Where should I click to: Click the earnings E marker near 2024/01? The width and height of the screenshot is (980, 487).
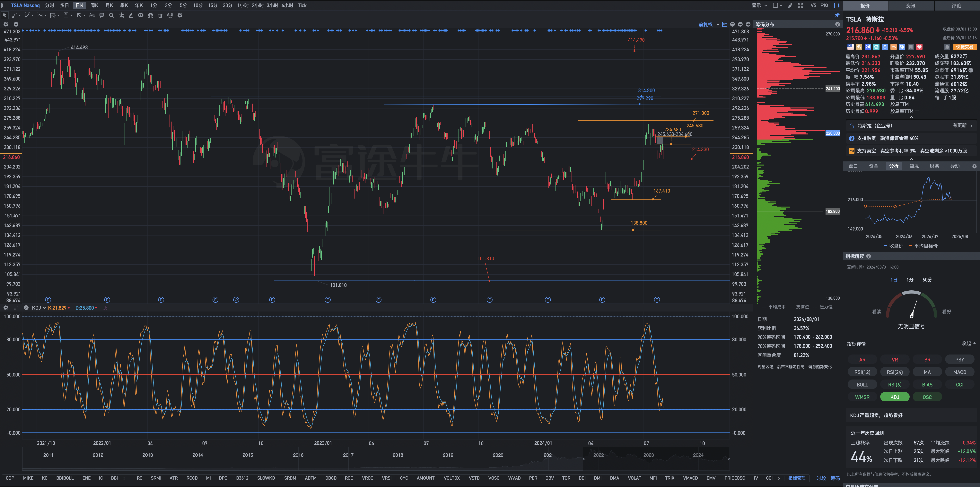548,300
